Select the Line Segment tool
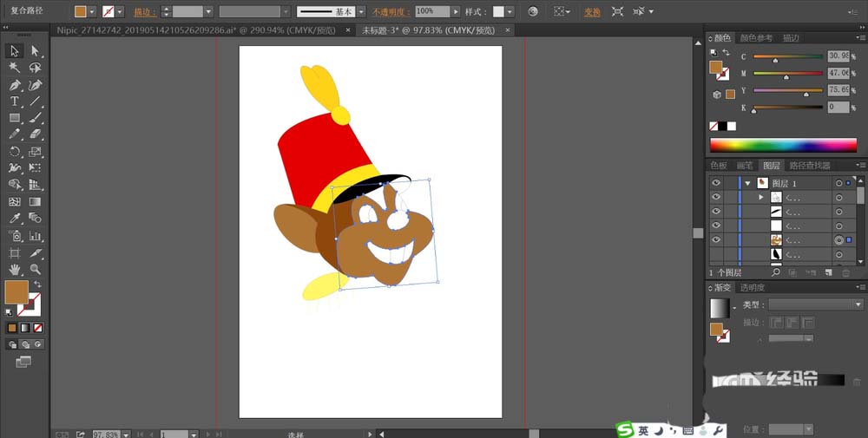Image resolution: width=868 pixels, height=438 pixels. [36, 101]
